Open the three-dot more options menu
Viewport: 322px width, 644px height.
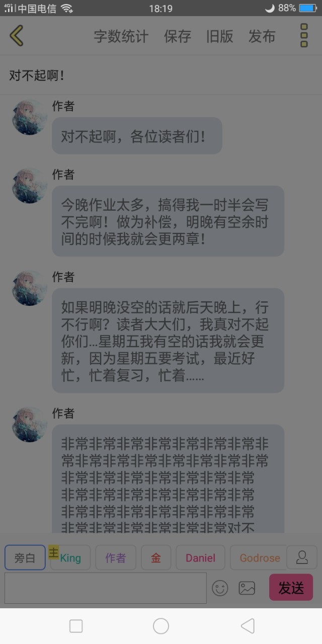click(x=304, y=36)
